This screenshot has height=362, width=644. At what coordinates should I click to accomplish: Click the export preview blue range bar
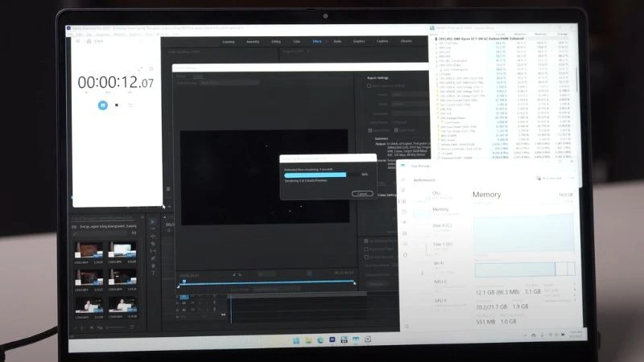pos(267,283)
